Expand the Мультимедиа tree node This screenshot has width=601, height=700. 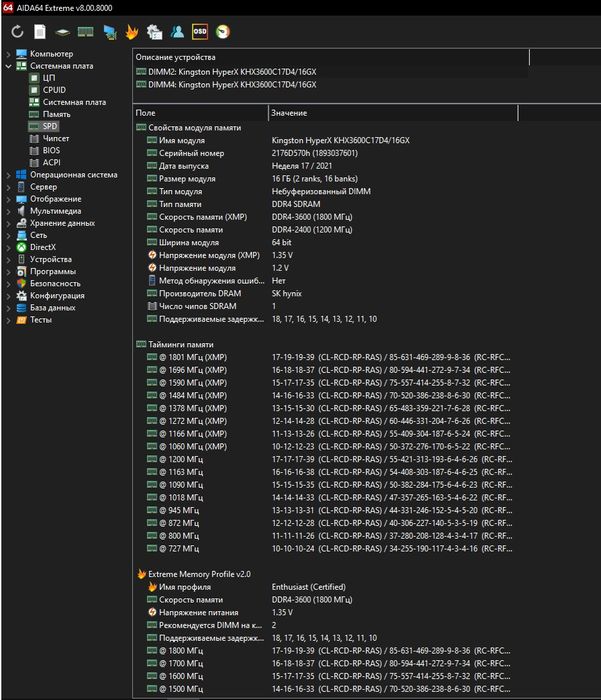[x=8, y=211]
